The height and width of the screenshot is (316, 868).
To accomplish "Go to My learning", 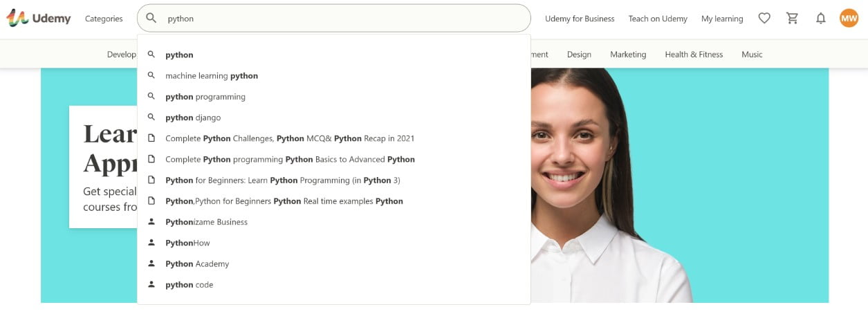I will coord(722,19).
